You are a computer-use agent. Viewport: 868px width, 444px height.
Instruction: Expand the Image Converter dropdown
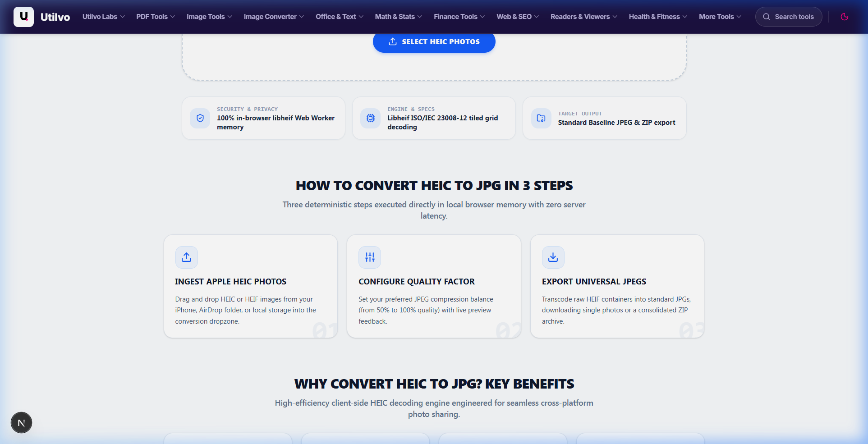274,17
